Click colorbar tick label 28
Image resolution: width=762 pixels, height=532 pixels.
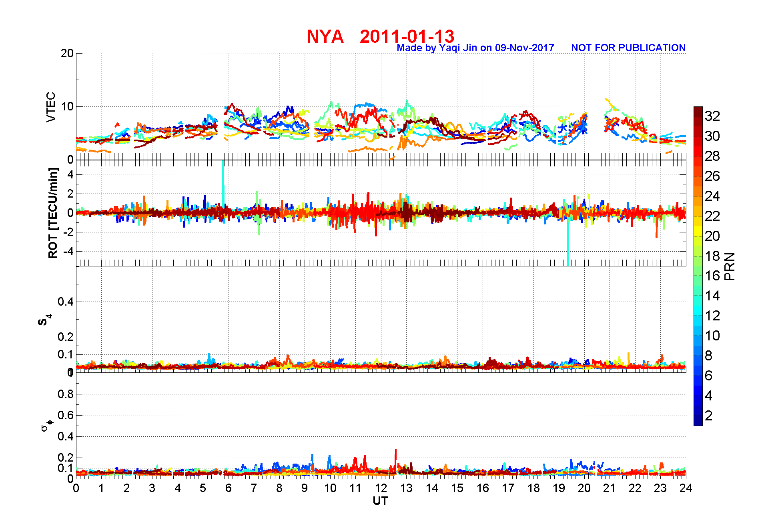712,156
